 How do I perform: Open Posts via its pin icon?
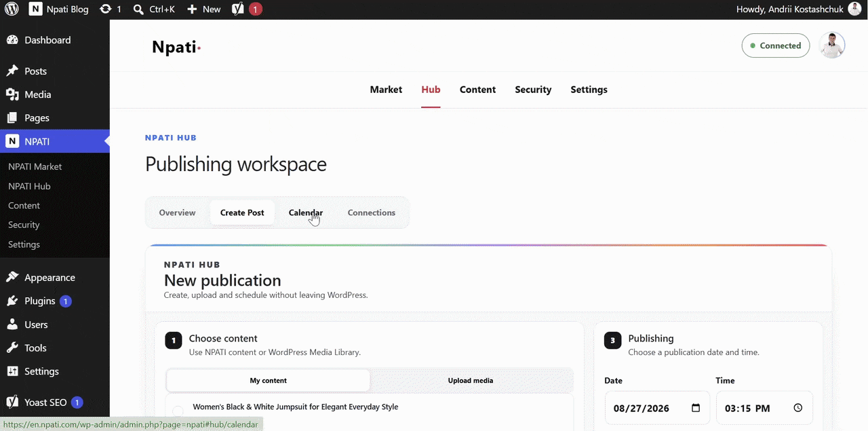click(x=12, y=71)
